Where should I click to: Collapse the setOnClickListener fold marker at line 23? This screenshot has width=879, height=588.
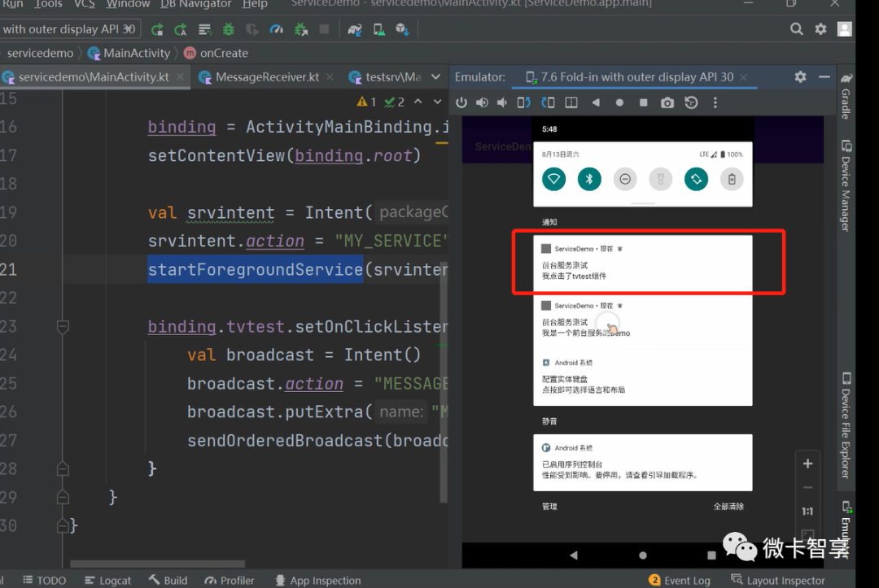point(63,326)
